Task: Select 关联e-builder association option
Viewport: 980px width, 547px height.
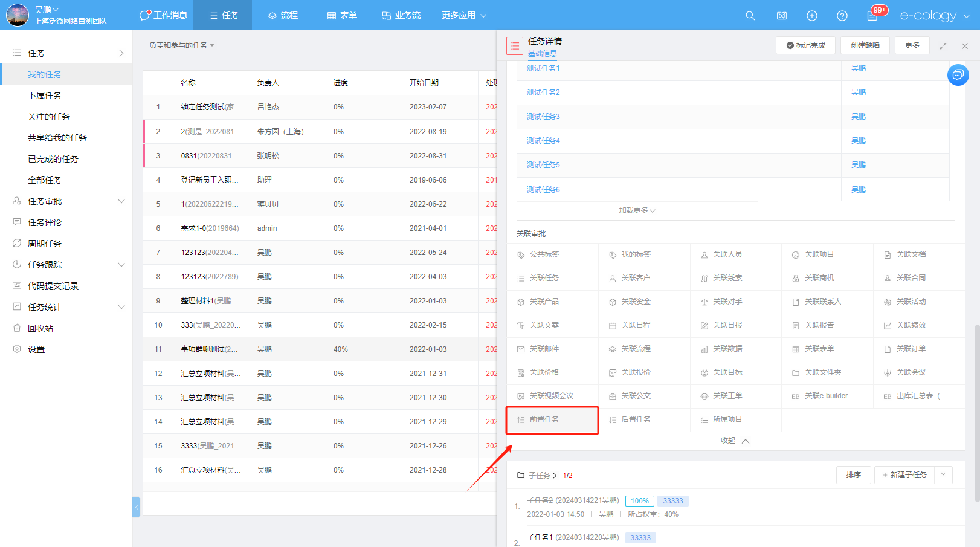Action: click(827, 396)
